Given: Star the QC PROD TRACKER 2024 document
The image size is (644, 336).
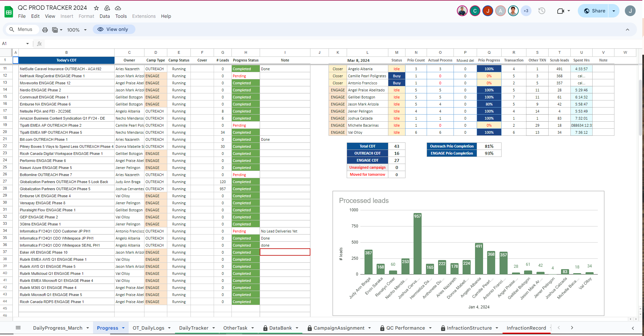Looking at the screenshot, I should tap(96, 8).
